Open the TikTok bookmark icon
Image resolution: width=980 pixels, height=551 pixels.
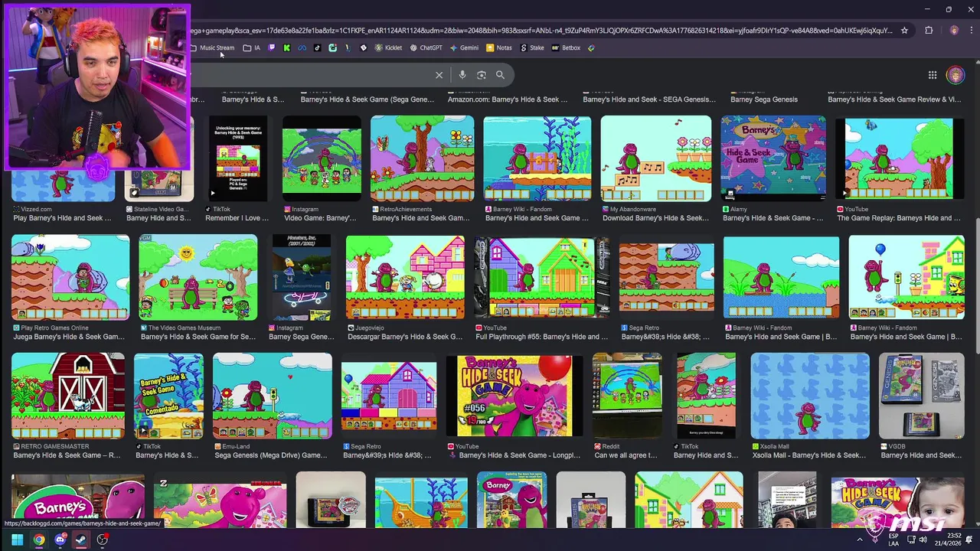[x=317, y=47]
